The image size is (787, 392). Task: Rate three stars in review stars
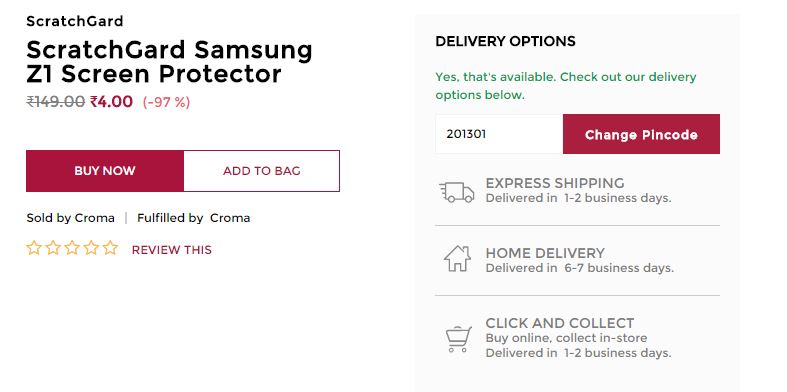coord(72,248)
